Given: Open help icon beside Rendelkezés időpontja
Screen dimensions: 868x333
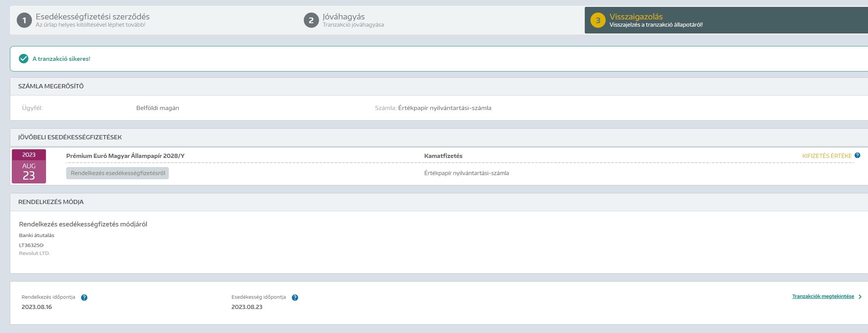Looking at the screenshot, I should pos(84,298).
